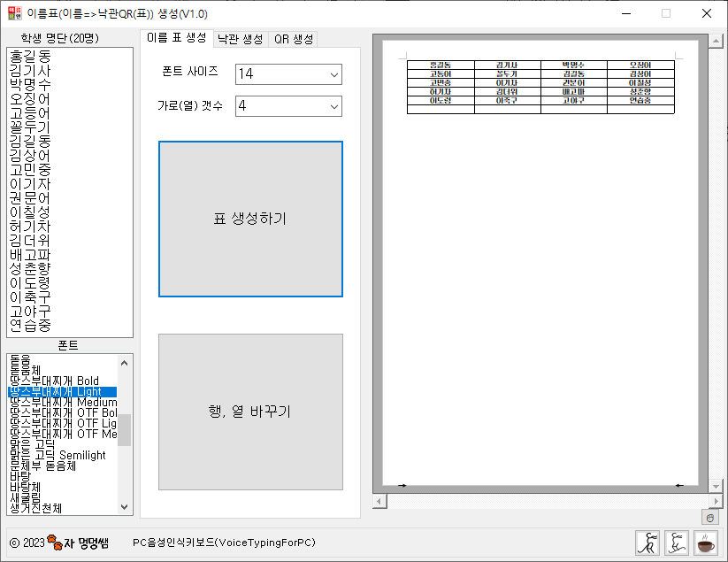Image resolution: width=728 pixels, height=562 pixels.
Task: Click the 표 생성하기 button
Action: [250, 219]
